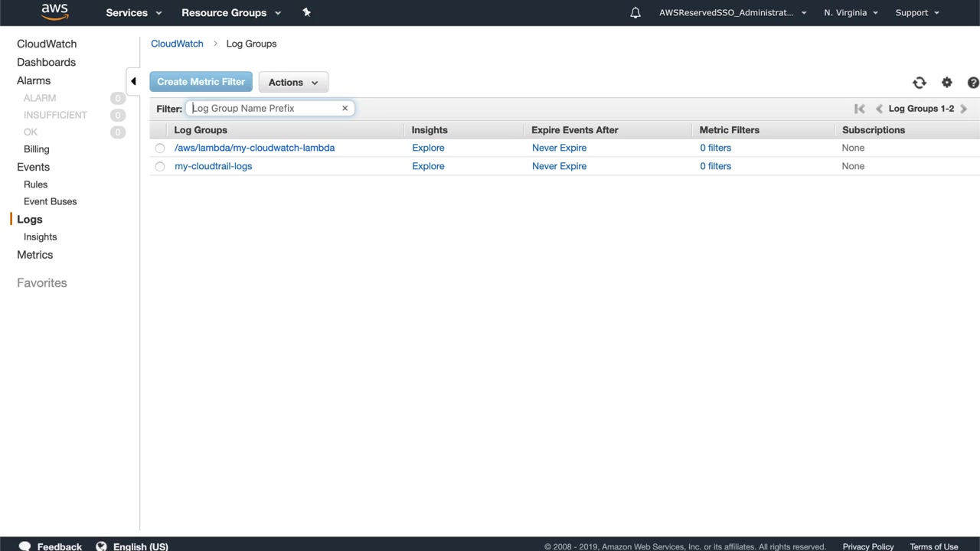Open the Services dropdown menu
980x551 pixels.
click(134, 12)
